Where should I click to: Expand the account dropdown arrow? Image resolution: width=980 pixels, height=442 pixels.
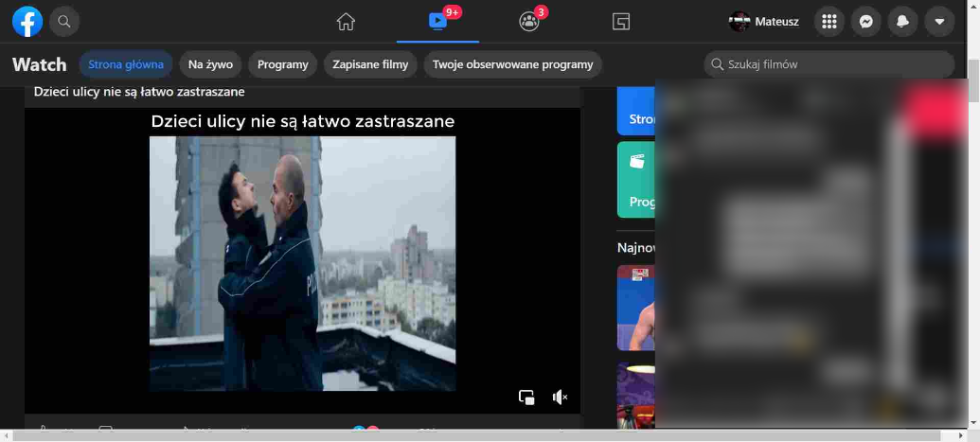pos(938,22)
